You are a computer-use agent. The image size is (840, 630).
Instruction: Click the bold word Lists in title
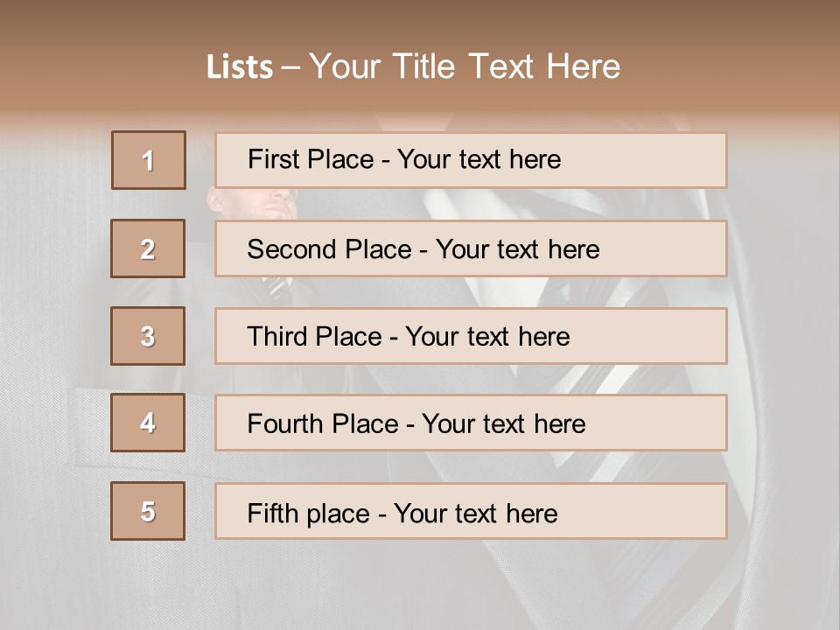[240, 66]
